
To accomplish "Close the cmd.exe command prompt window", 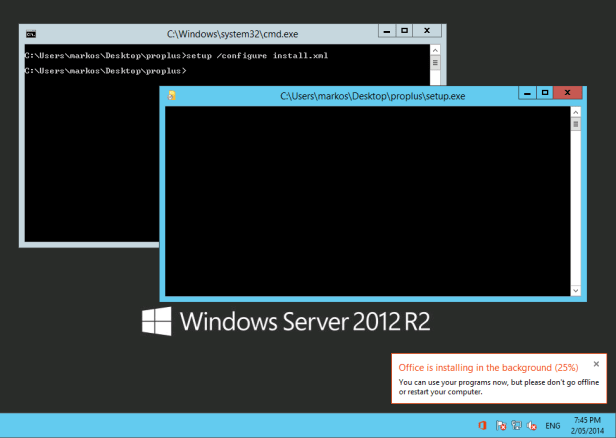I will tap(429, 31).
